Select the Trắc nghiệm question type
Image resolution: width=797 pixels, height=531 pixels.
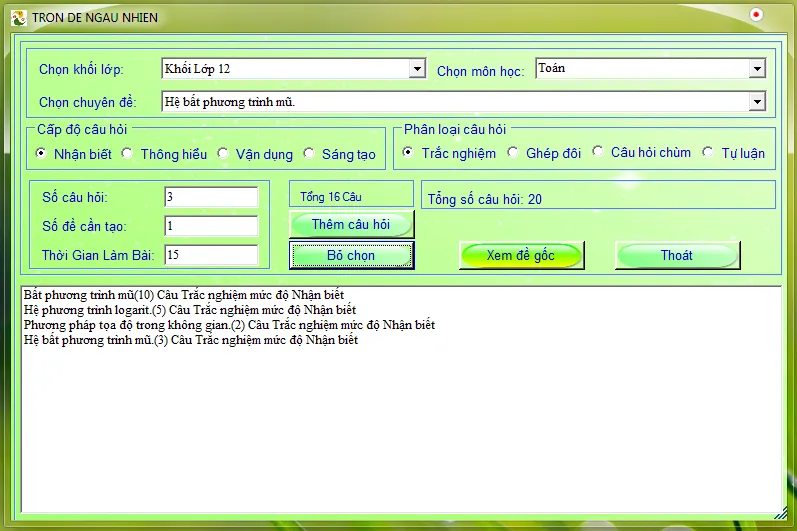point(409,153)
